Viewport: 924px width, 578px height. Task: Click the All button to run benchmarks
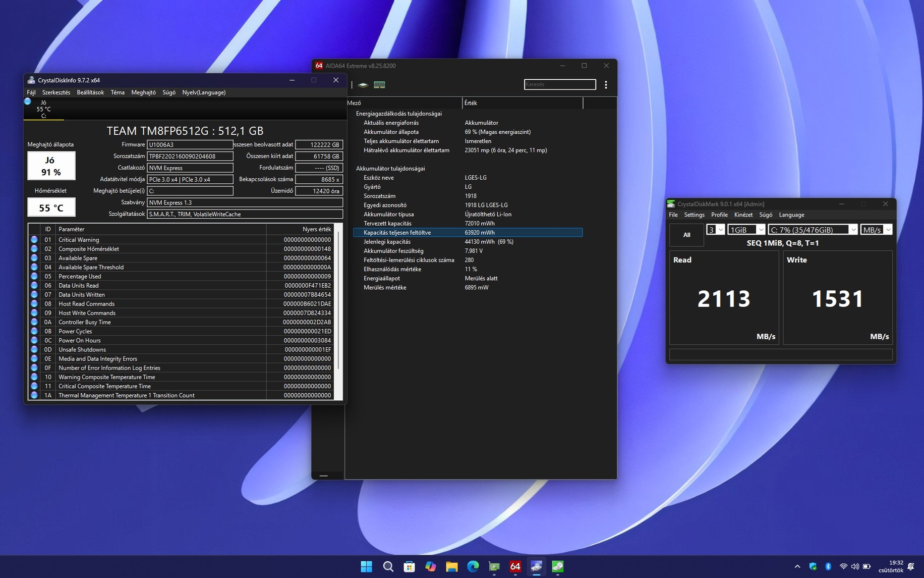click(686, 235)
